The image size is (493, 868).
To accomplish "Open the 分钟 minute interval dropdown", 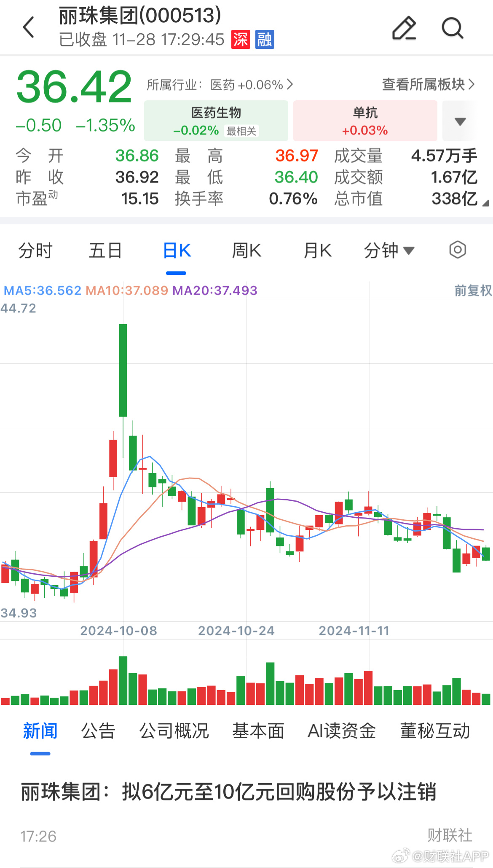I will pos(389,250).
